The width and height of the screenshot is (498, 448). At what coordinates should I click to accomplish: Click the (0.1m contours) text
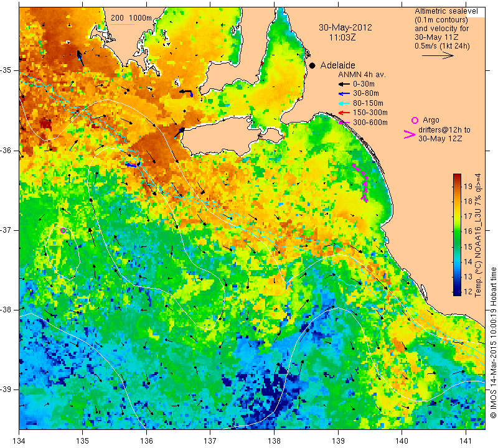coord(441,20)
